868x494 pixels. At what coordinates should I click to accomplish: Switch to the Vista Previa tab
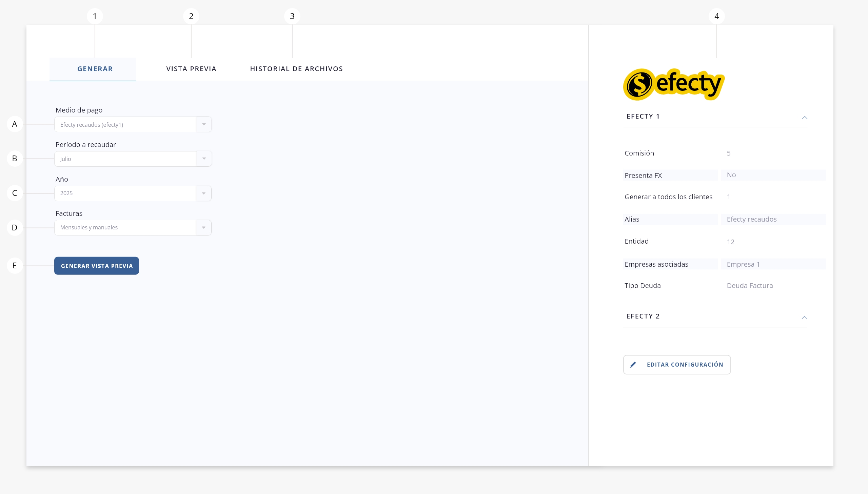pyautogui.click(x=191, y=69)
